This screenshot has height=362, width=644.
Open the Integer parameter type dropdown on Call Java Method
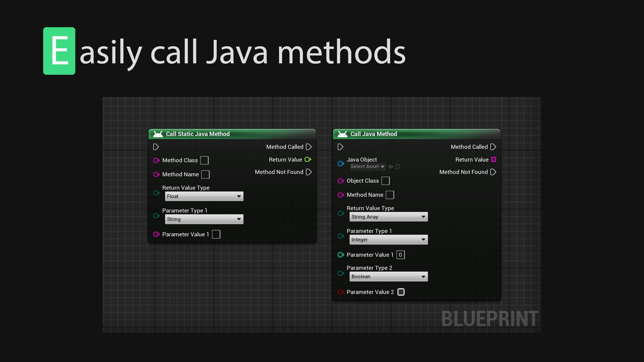pyautogui.click(x=388, y=239)
